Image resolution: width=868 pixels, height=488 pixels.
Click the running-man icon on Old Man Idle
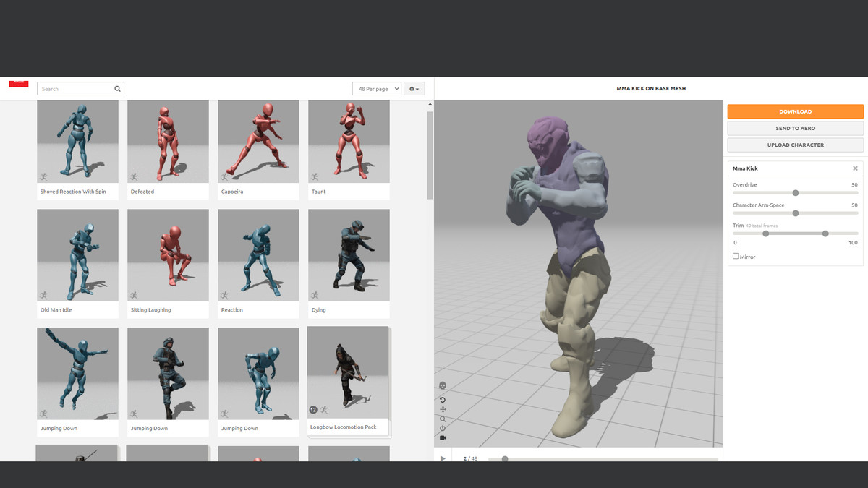pyautogui.click(x=43, y=295)
